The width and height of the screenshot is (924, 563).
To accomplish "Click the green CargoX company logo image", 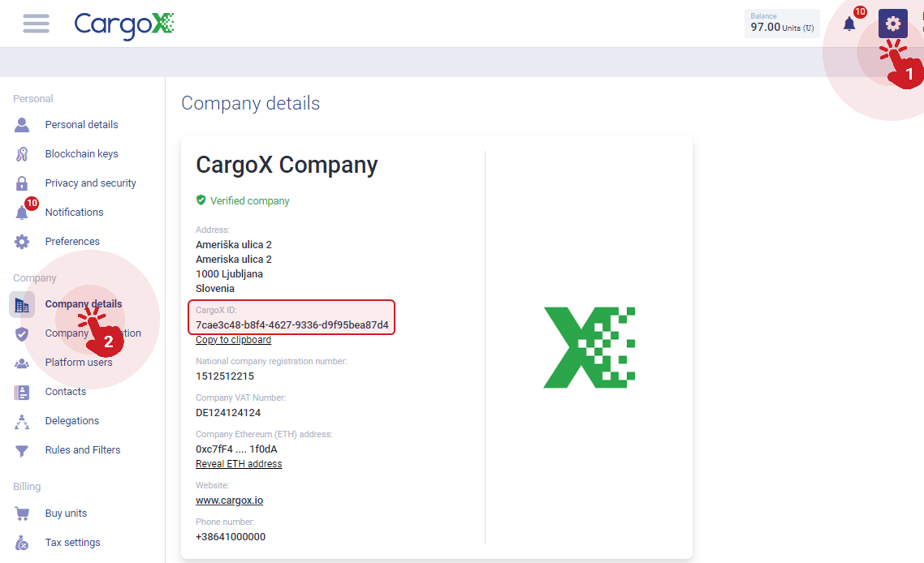I will pyautogui.click(x=589, y=347).
